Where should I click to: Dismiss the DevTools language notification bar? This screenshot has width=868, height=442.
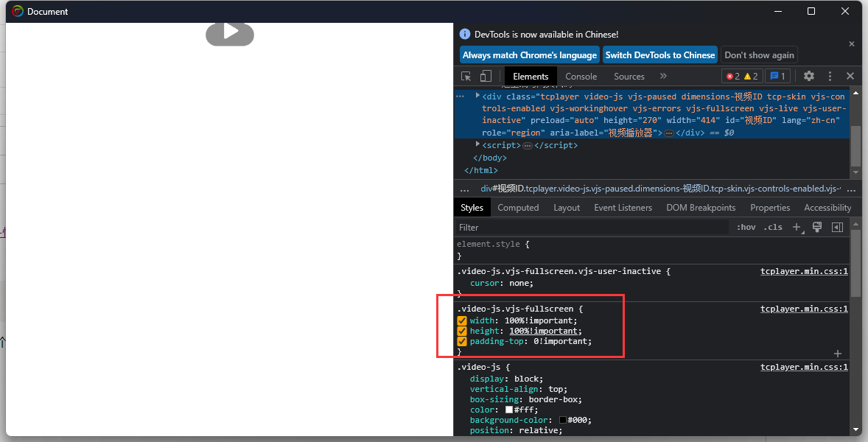[x=851, y=43]
